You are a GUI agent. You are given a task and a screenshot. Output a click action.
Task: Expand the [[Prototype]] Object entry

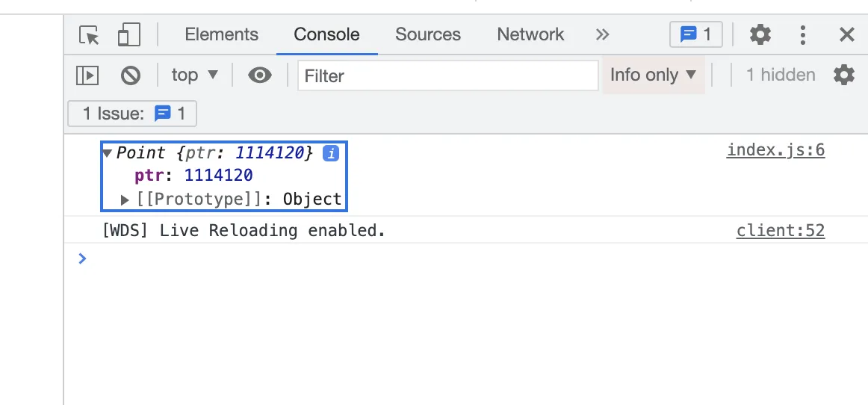point(125,200)
